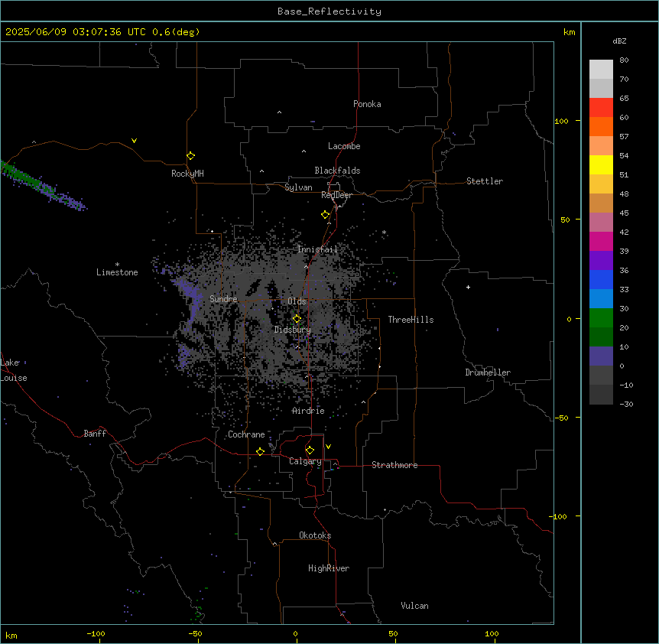Image resolution: width=659 pixels, height=644 pixels.
Task: Select the red 60-65 dBZ legend swatch
Action: 601,107
